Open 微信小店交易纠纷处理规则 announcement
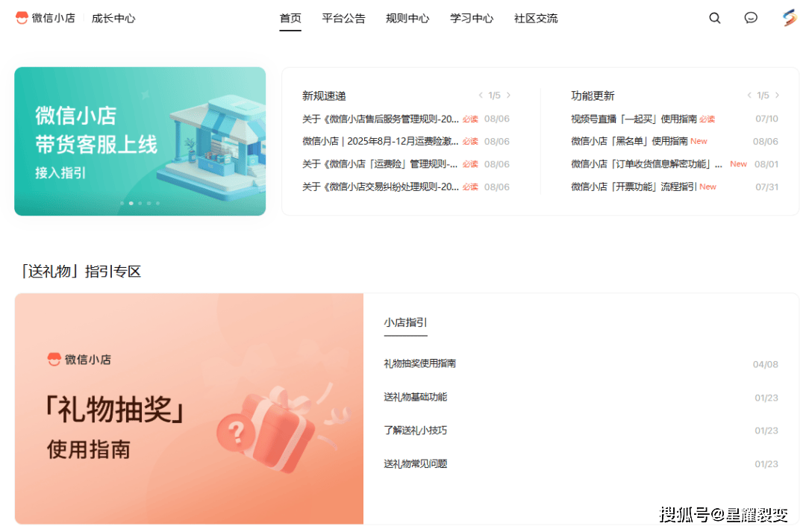806x532 pixels. pyautogui.click(x=381, y=187)
